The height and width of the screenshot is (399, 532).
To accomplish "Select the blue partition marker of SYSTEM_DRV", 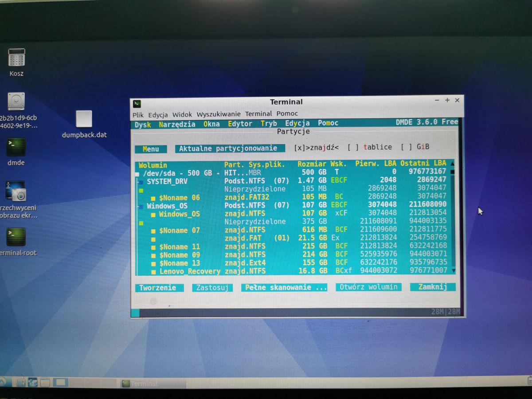I will click(141, 182).
